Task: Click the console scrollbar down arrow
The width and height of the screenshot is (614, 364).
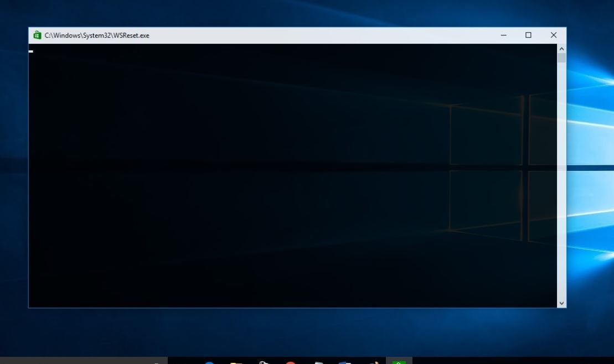Action: 561,303
